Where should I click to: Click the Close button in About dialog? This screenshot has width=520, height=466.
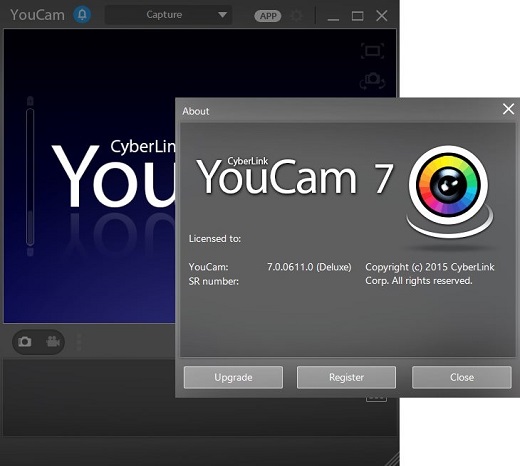point(462,377)
